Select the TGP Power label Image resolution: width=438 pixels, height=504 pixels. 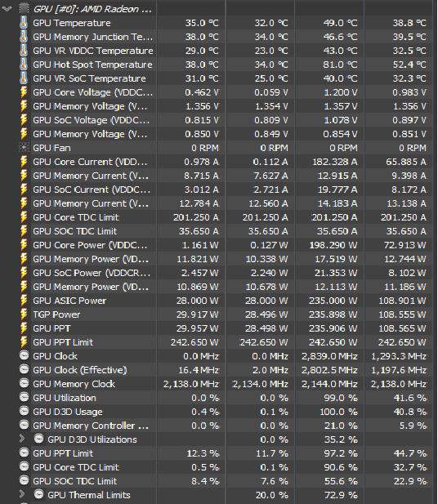pyautogui.click(x=56, y=314)
